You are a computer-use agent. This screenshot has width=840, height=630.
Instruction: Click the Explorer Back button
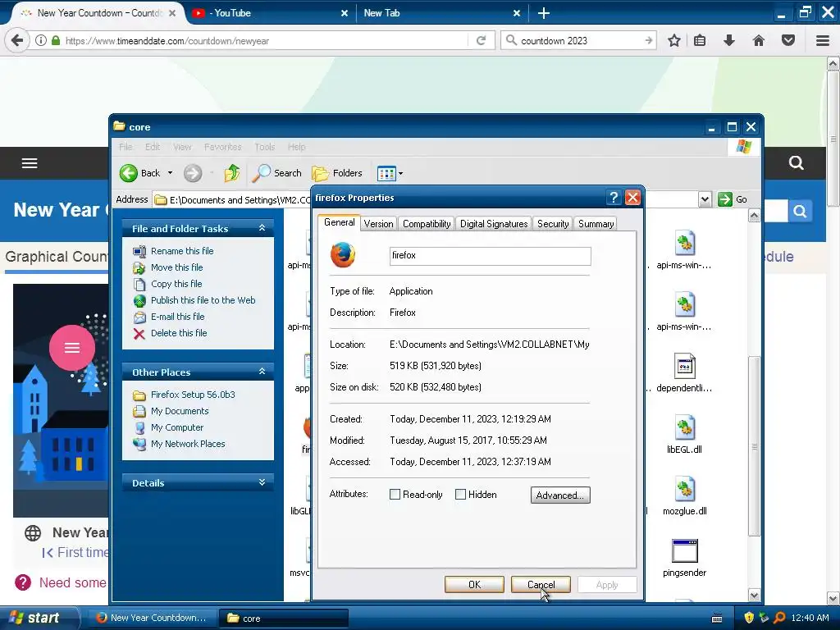[x=139, y=173]
